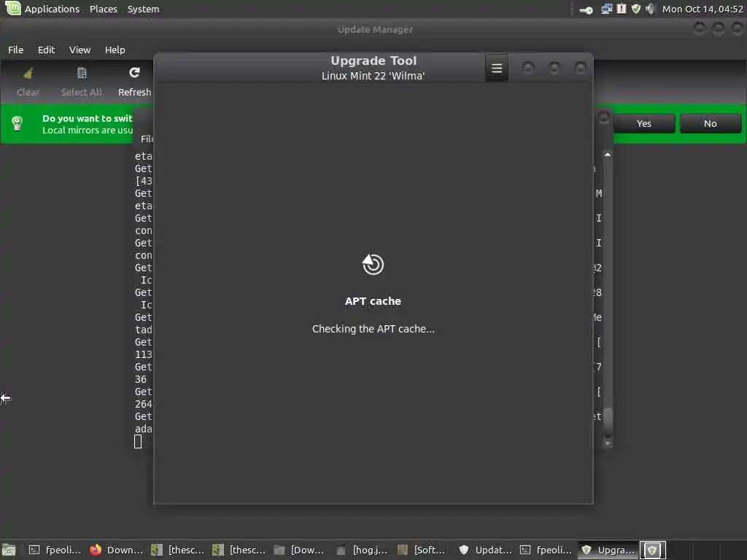Open the View menu in Update Manager
This screenshot has width=747, height=560.
[80, 50]
